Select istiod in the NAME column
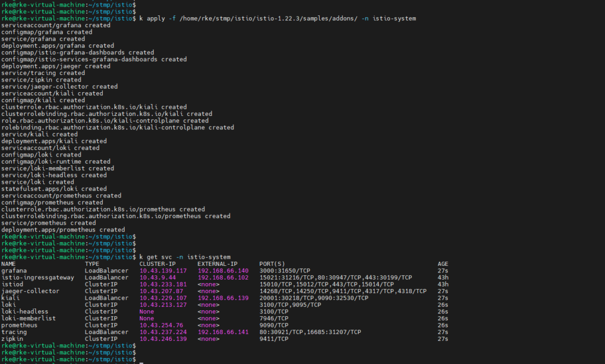This screenshot has height=364, width=605. [x=12, y=284]
